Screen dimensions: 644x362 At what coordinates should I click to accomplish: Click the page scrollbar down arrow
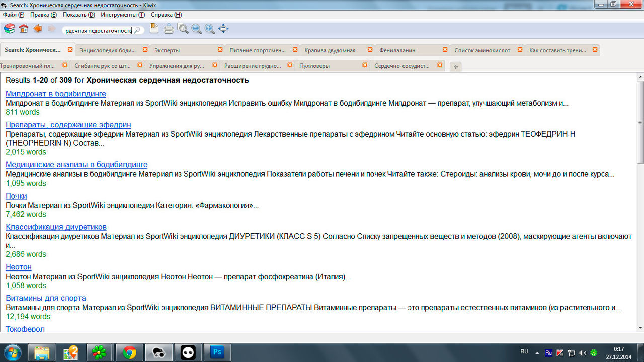640,327
